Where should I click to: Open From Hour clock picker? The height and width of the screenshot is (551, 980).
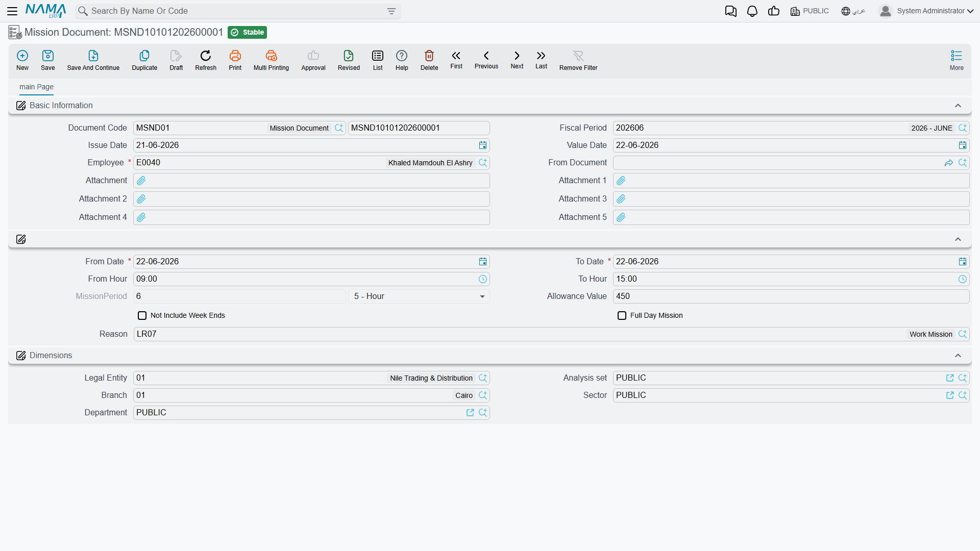[x=483, y=279]
